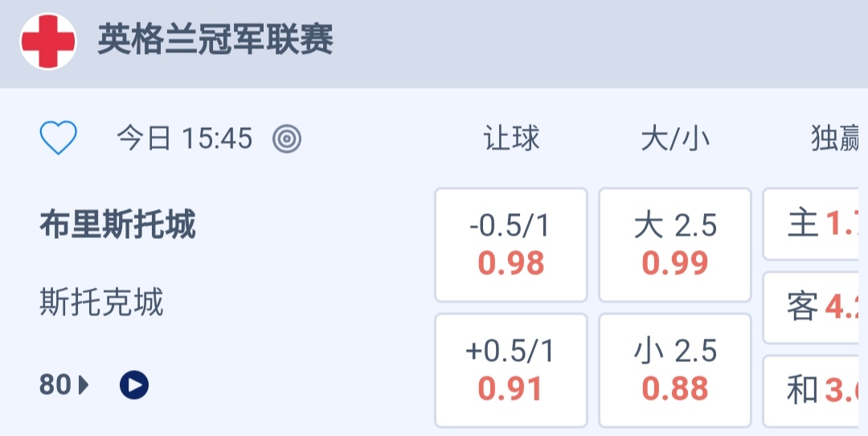Select the 让球 column header
This screenshot has width=868, height=436.
coord(511,139)
